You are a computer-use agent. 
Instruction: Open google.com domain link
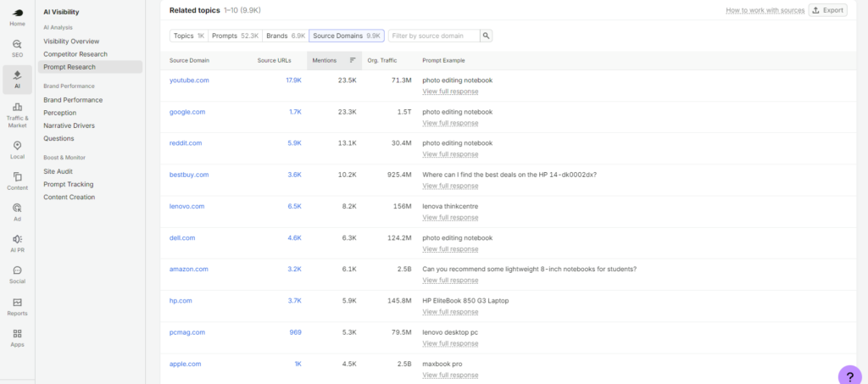tap(187, 112)
